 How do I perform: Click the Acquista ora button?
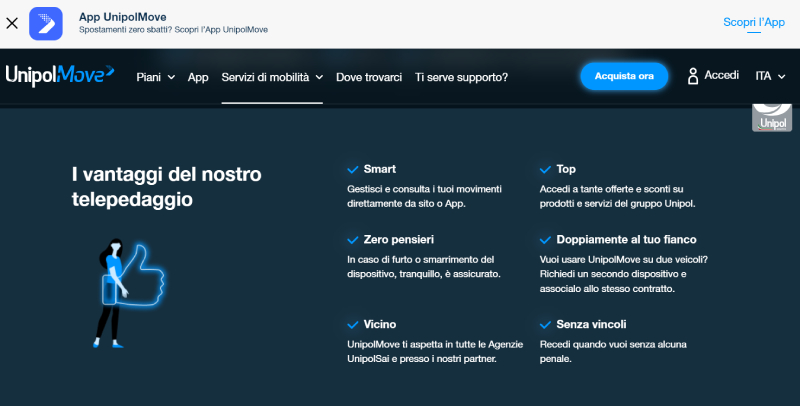pos(624,76)
